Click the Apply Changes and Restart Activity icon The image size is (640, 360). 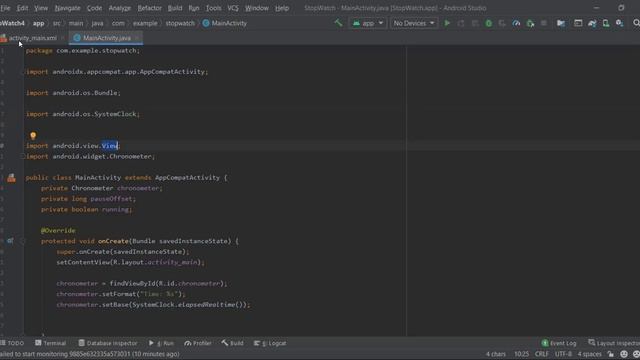(x=461, y=23)
